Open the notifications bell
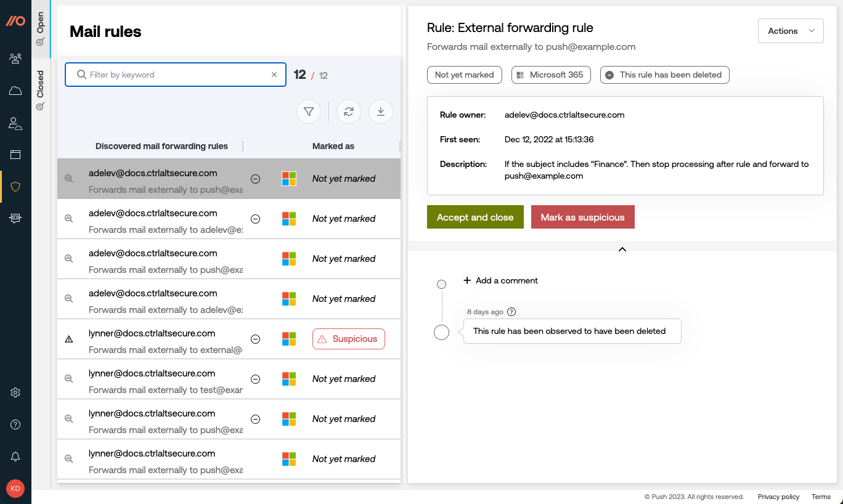The height and width of the screenshot is (504, 843). 15,456
